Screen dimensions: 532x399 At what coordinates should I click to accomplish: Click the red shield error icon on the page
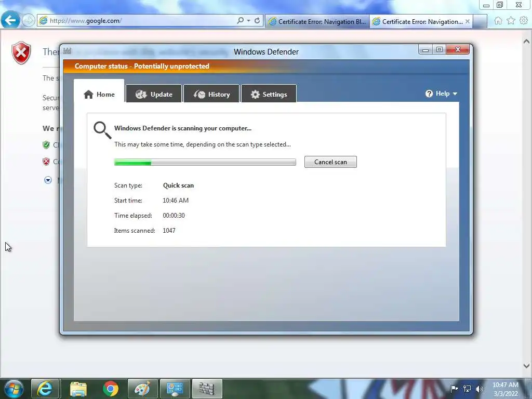click(21, 52)
